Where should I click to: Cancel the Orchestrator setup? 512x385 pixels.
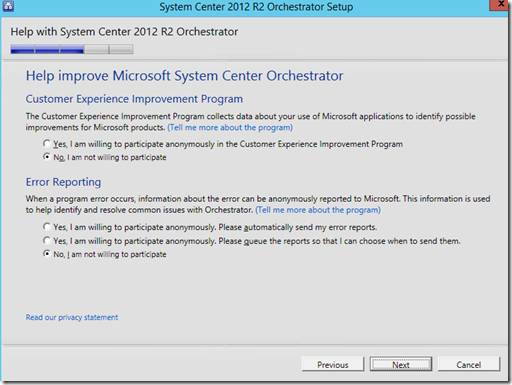pyautogui.click(x=469, y=364)
